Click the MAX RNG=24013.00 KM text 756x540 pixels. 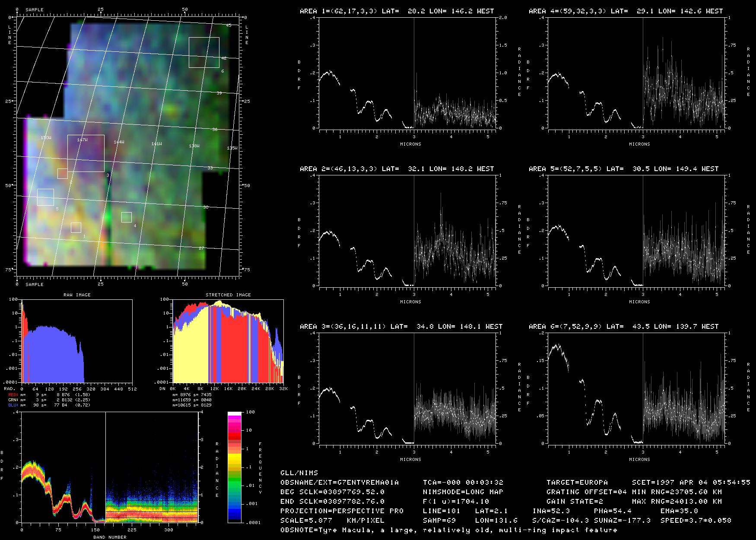pos(677,502)
